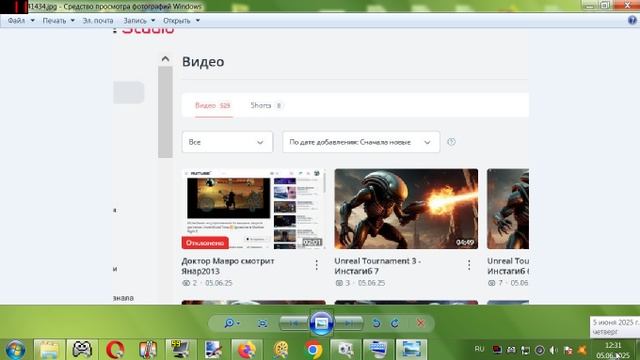Click the RU language indicator
This screenshot has height=360, width=640.
pos(479,349)
